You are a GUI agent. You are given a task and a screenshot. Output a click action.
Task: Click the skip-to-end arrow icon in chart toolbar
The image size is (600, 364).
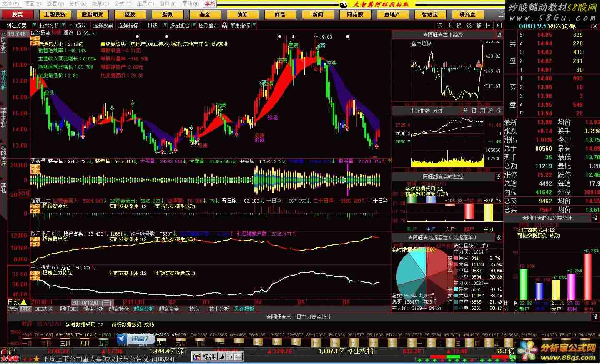pyautogui.click(x=498, y=25)
